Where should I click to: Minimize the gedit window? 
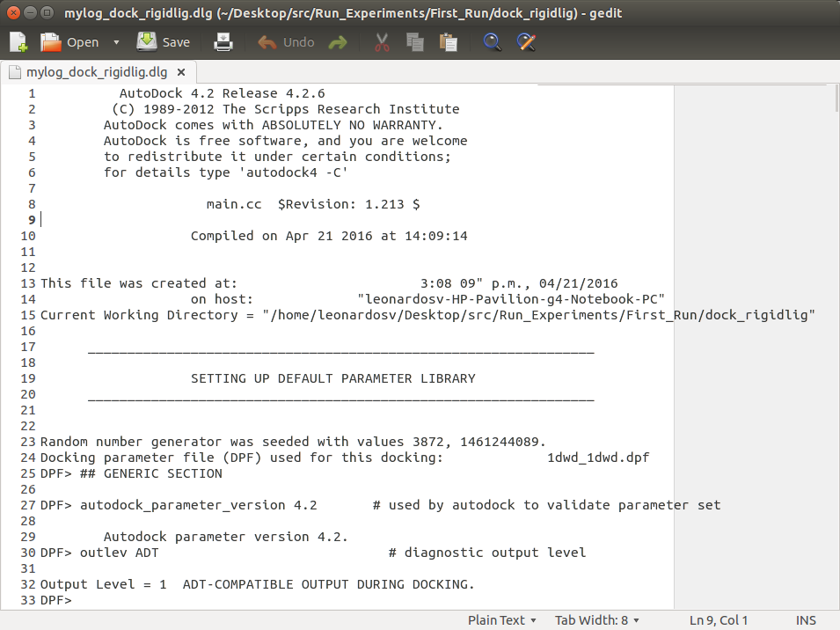coord(31,12)
